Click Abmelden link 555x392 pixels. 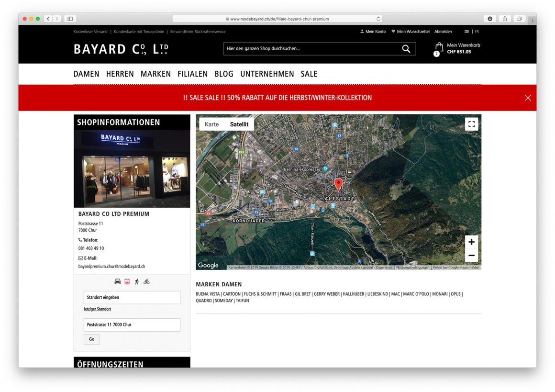tap(443, 32)
